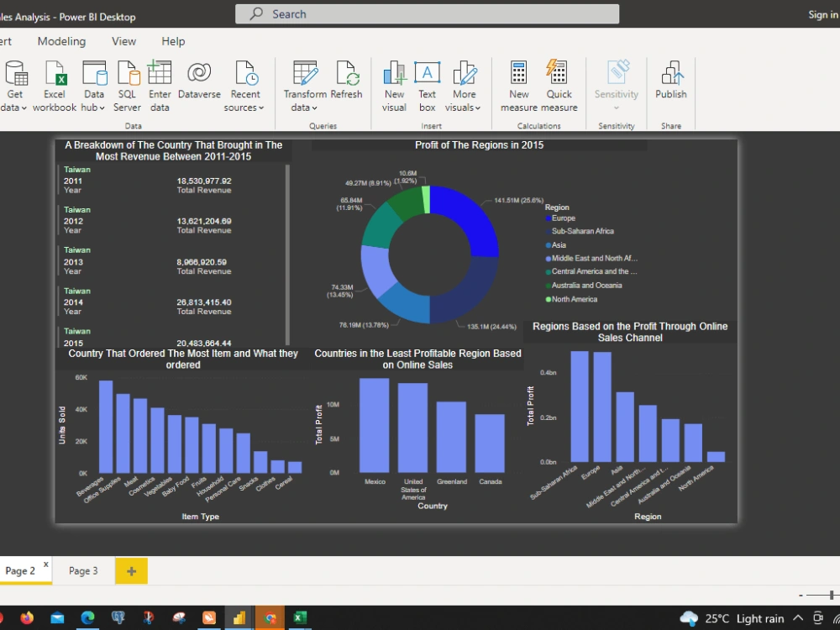
Task: Open the pgAdmin elephant taskbar icon
Action: [x=118, y=618]
